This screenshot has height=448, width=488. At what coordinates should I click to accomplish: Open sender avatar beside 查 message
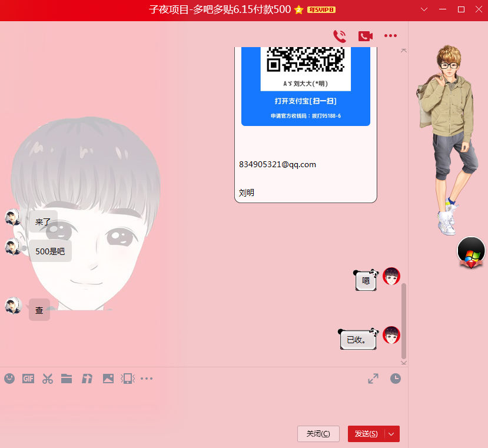(x=13, y=306)
